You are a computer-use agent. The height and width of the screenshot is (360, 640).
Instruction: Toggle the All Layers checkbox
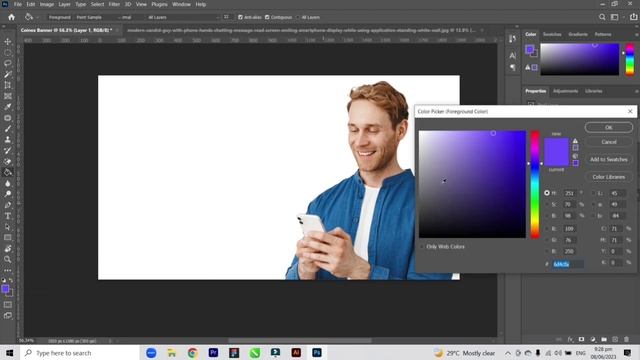click(x=298, y=17)
